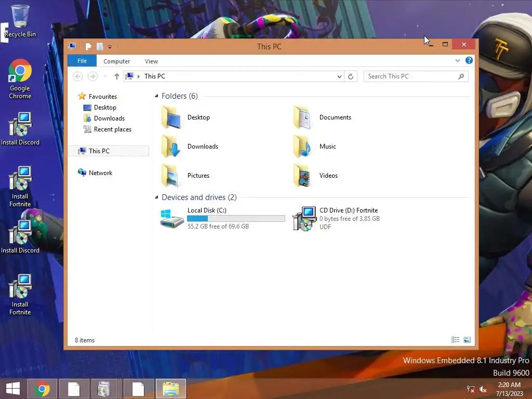
Task: Select Network in navigation pane
Action: (96, 172)
